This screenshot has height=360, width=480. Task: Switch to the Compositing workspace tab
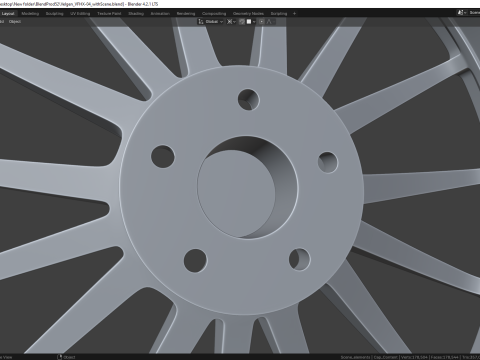(x=214, y=14)
